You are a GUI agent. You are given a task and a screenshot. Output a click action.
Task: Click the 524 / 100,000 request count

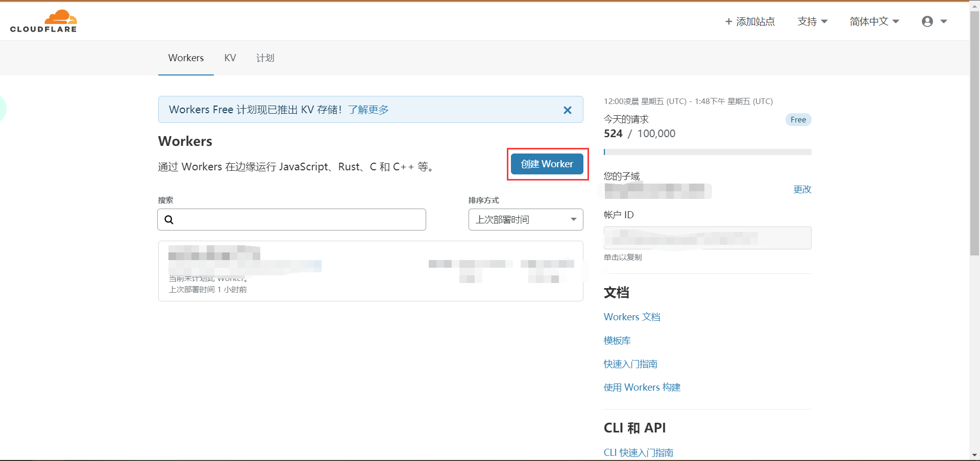coord(640,134)
